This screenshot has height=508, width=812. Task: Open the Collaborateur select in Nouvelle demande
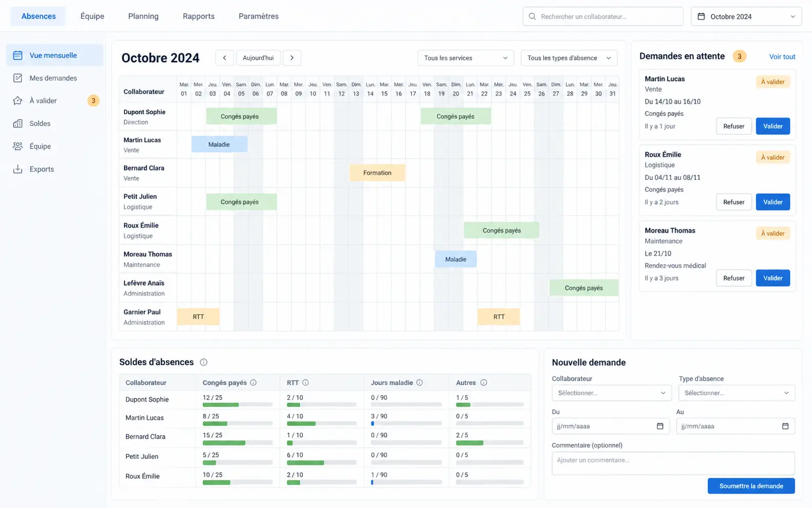click(611, 393)
